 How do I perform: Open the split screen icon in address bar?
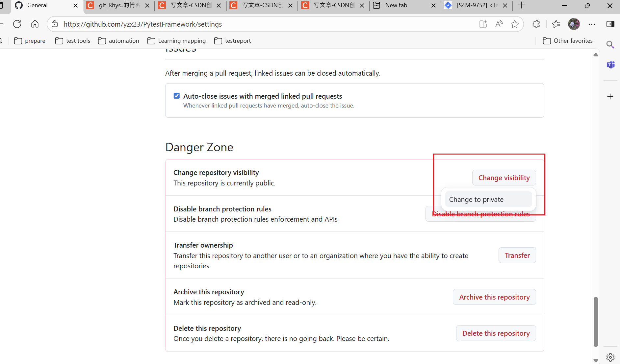coord(483,24)
